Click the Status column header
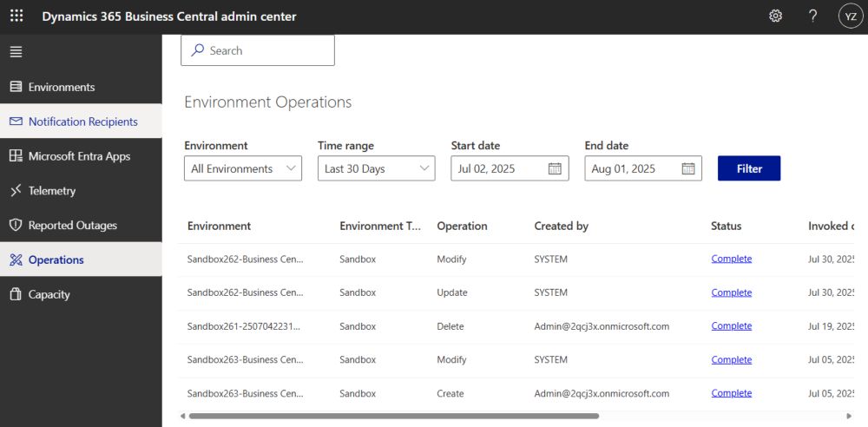This screenshot has width=868, height=427. 727,226
